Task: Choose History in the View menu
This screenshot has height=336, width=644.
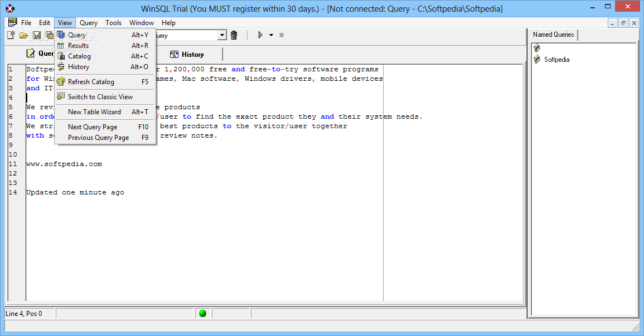Action: (105, 67)
